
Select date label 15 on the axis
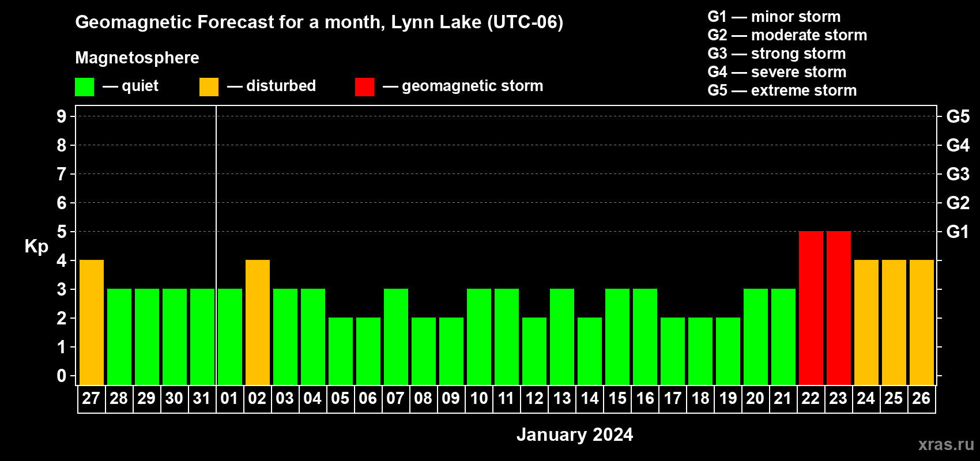[x=617, y=398]
